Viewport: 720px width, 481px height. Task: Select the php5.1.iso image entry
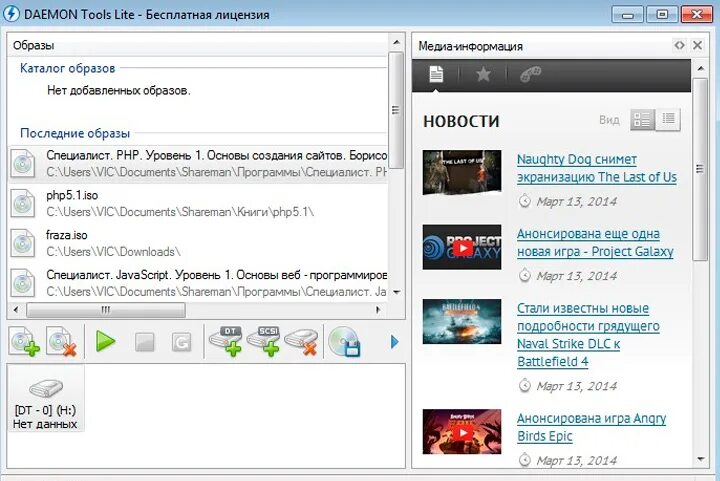[198, 203]
